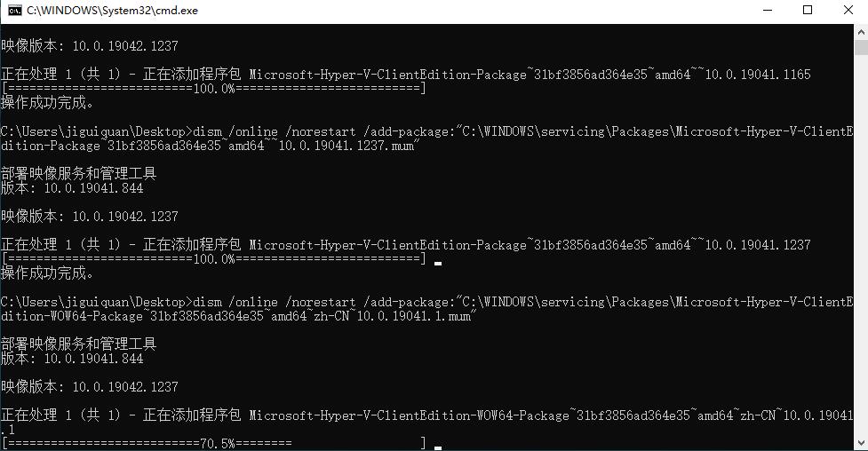Click the C:\WINDOWS\System32\cmd.exe title text

point(112,11)
